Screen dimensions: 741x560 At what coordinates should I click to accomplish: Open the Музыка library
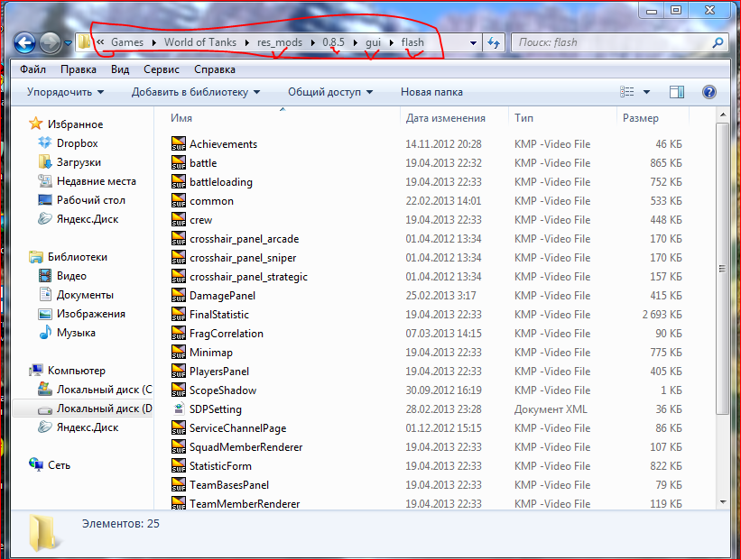click(76, 333)
